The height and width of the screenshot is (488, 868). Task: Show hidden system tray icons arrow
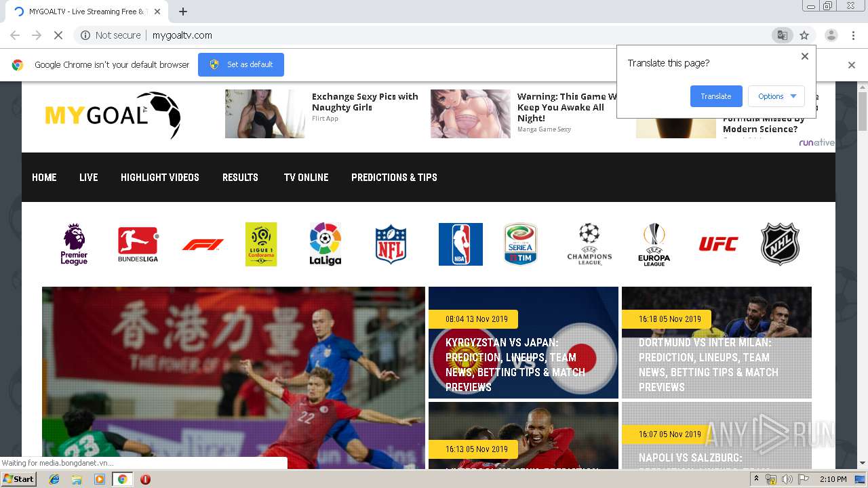(x=756, y=479)
